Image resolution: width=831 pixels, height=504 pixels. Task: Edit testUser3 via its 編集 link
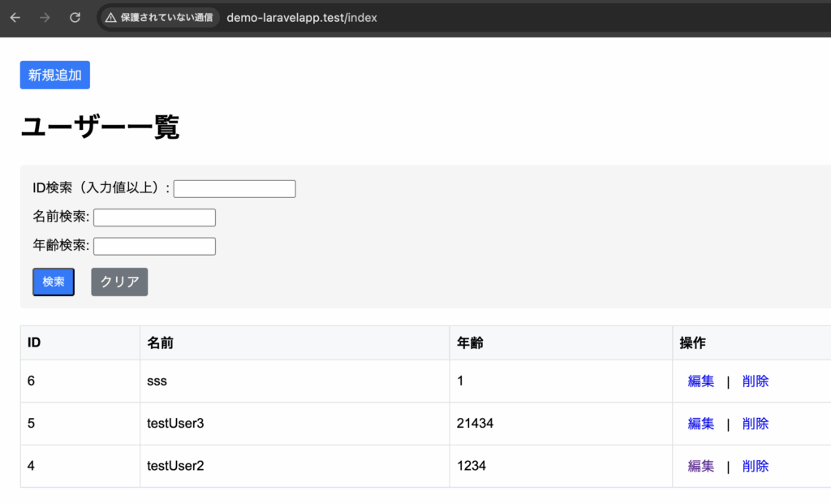[x=701, y=424]
